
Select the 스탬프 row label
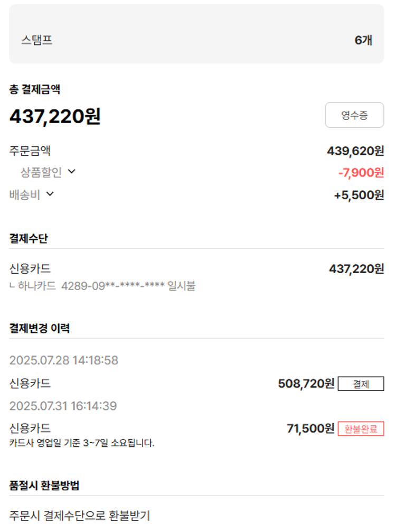[37, 40]
